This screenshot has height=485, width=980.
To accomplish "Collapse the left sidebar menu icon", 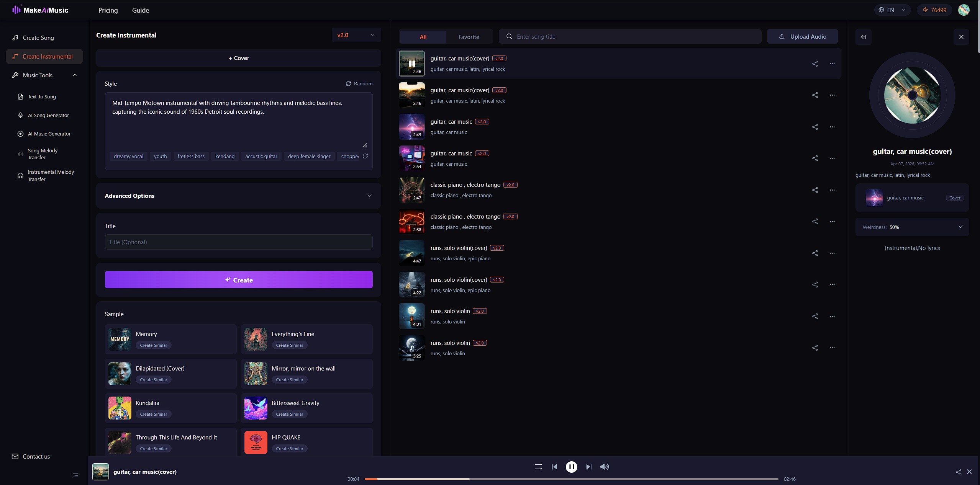I will 75,475.
